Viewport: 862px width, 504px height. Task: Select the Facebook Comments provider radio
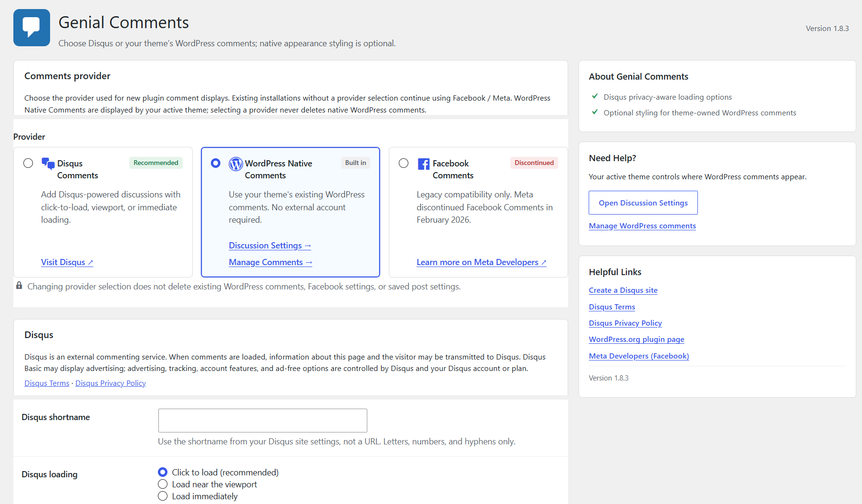[x=404, y=163]
